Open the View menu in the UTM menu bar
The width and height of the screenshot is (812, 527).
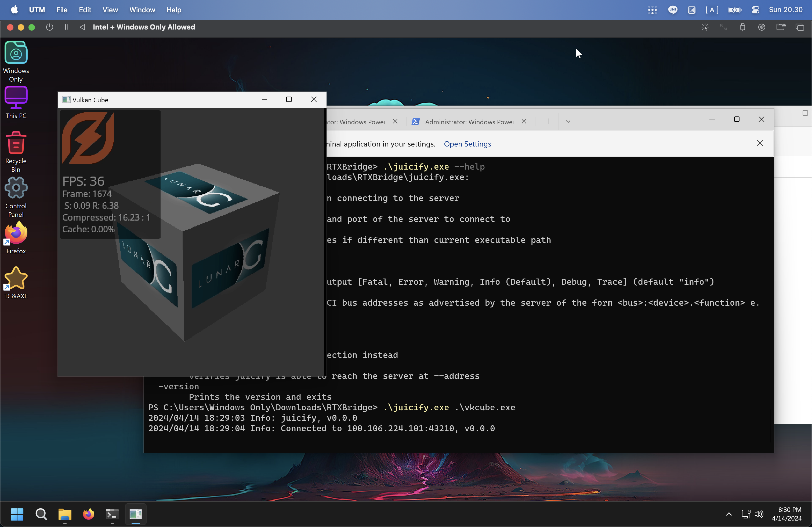pos(110,10)
